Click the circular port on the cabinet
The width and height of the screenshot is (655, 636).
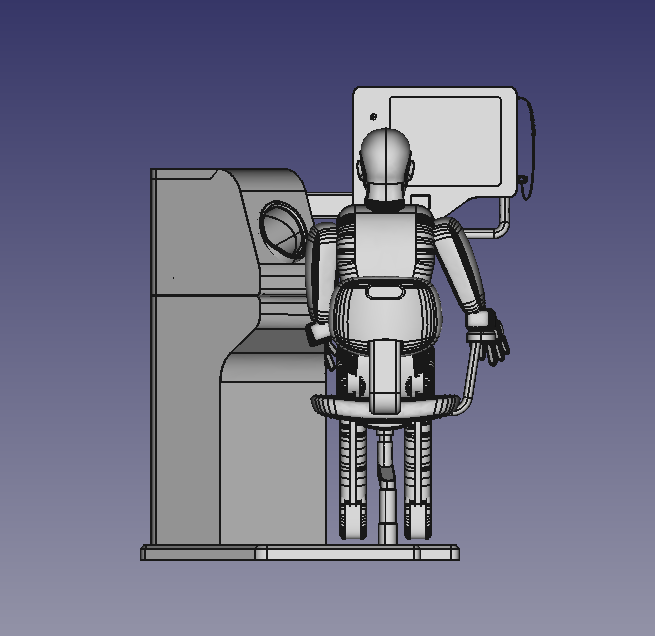281,231
